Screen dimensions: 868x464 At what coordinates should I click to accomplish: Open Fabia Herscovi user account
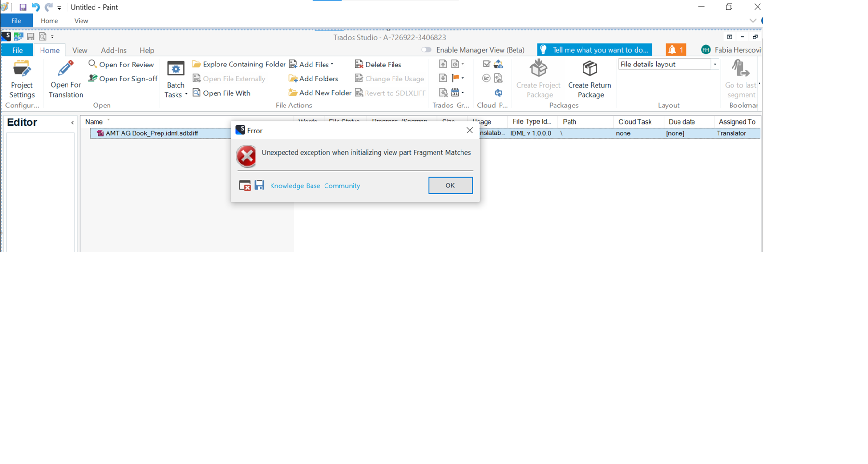731,50
